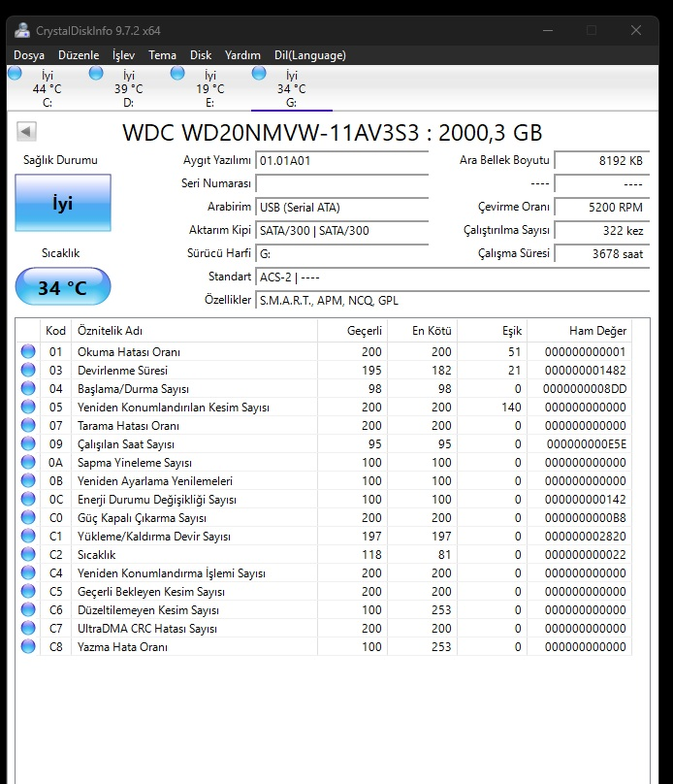Select the G: drive status orb

tap(259, 73)
